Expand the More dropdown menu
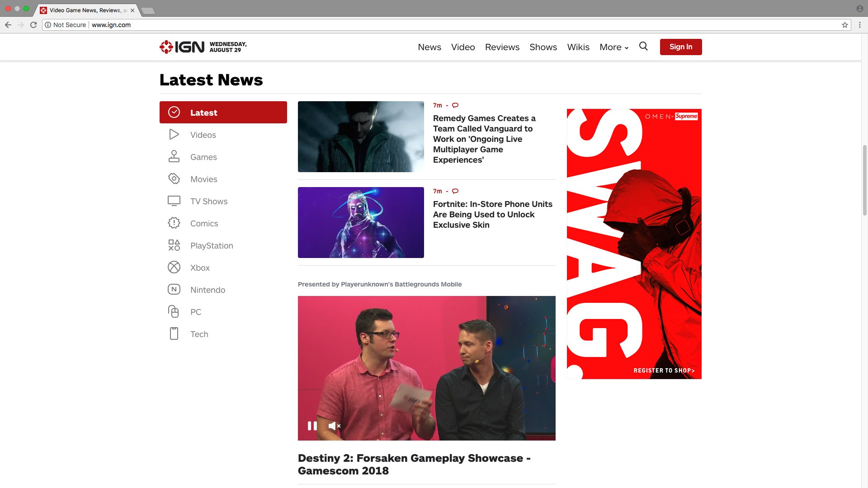This screenshot has width=868, height=488. [613, 47]
